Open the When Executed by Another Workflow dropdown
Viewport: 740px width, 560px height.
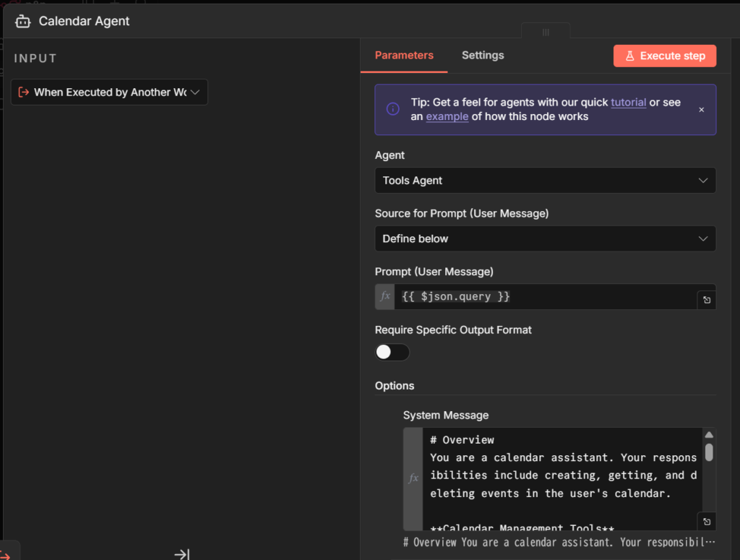coord(109,92)
